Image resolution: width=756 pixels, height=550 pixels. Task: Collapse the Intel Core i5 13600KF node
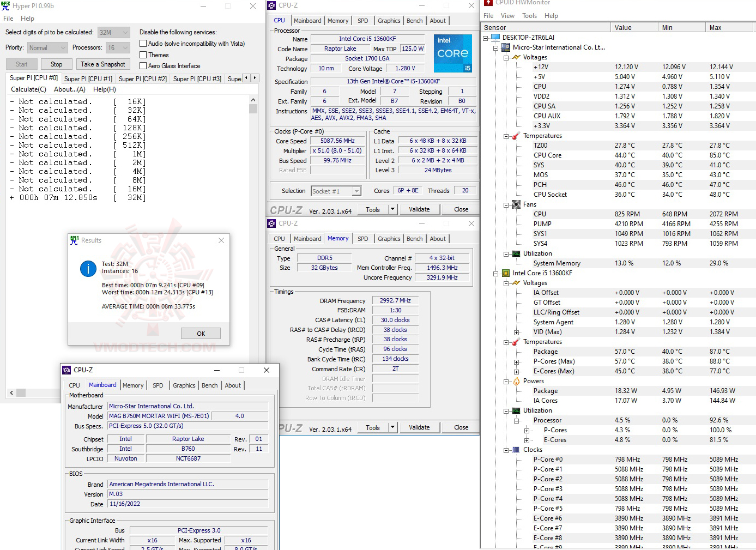tap(495, 273)
